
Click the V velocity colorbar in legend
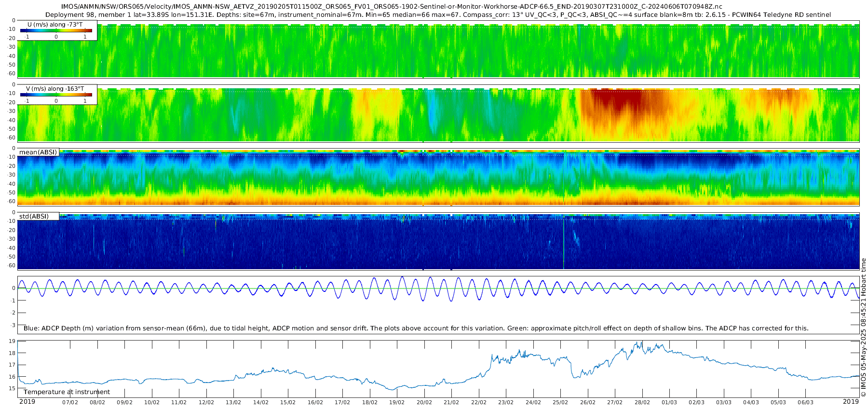56,95
